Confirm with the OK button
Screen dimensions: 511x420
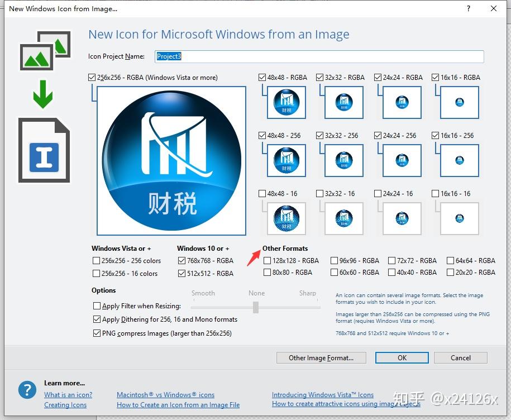click(x=402, y=358)
